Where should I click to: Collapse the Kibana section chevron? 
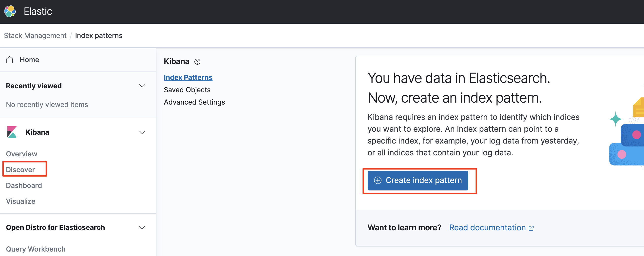142,132
